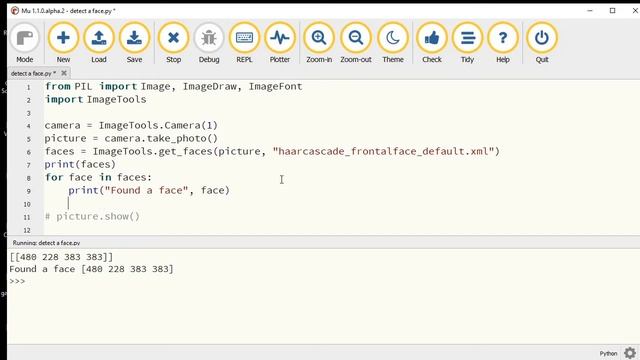Click line number 3 in the gutter
Viewport: 640px width, 360px height.
click(x=29, y=113)
